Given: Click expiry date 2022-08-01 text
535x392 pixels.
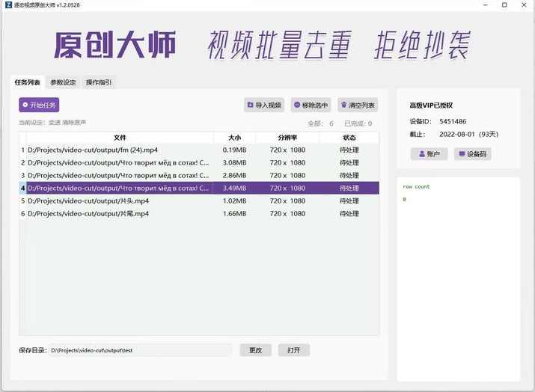Looking at the screenshot, I should pos(457,134).
